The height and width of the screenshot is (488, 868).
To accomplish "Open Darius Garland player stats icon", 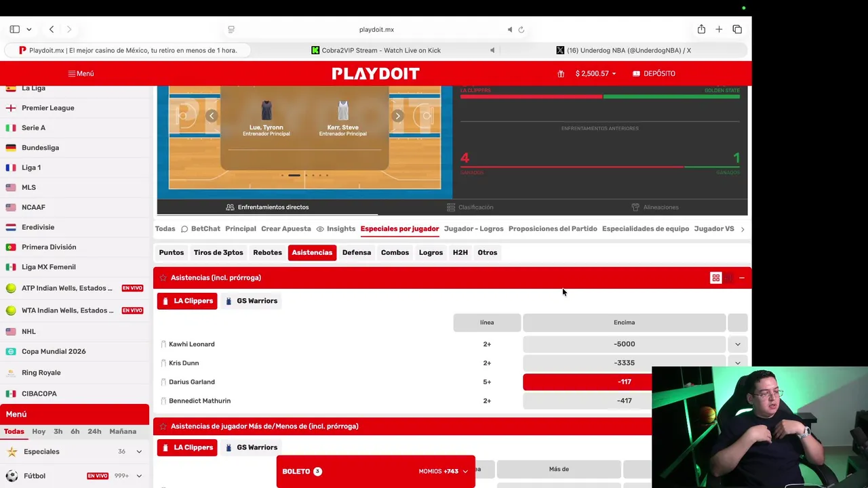I will tap(163, 382).
